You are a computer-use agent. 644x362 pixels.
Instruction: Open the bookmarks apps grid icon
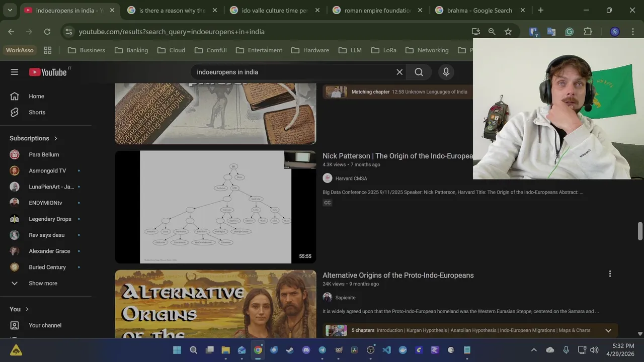pos(48,50)
